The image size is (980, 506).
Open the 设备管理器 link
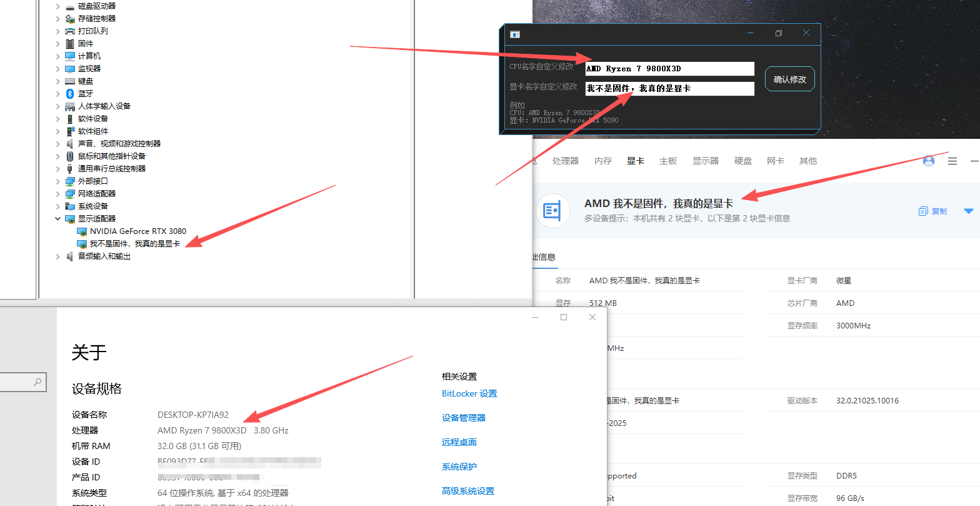tap(464, 418)
